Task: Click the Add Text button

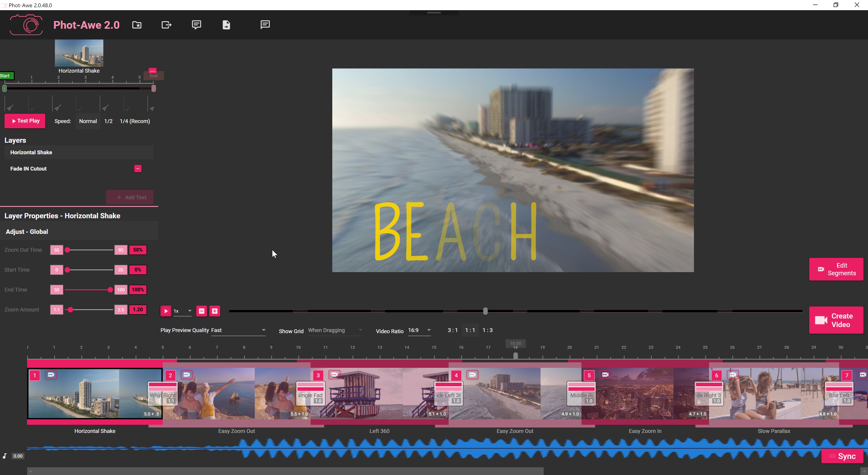Action: click(130, 197)
